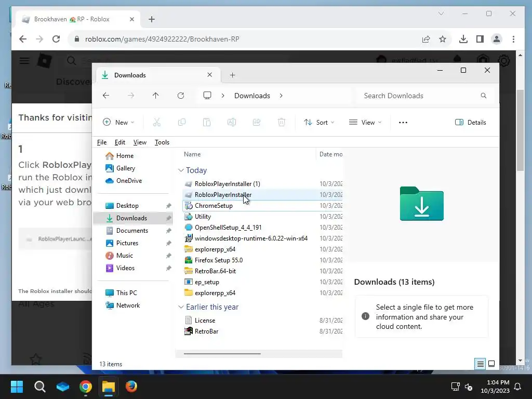Open the File menu
This screenshot has height=399, width=532.
point(102,142)
